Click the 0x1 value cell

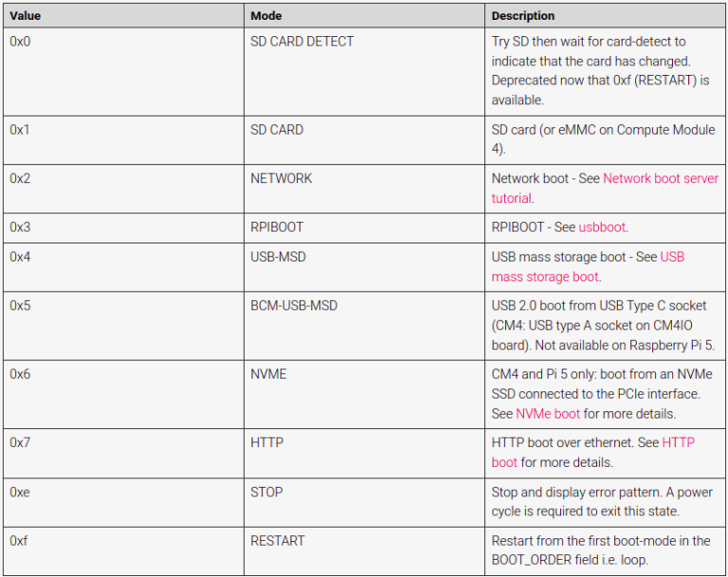click(20, 129)
